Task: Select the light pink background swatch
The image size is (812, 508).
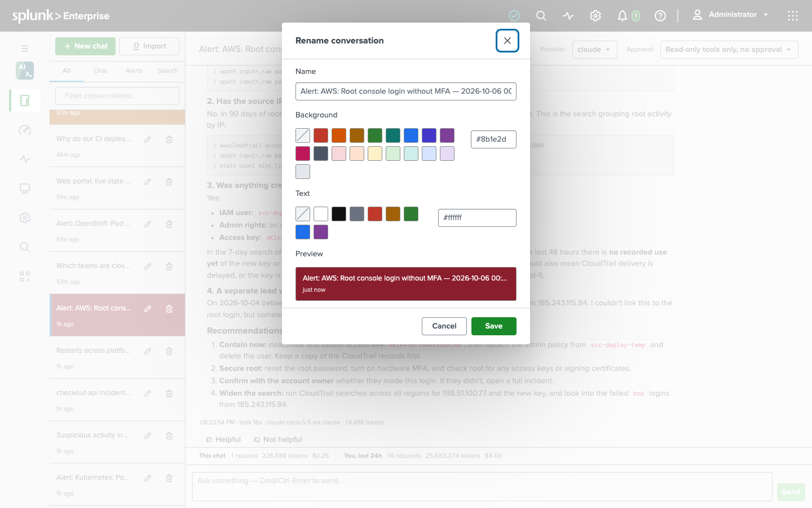Action: (339, 154)
